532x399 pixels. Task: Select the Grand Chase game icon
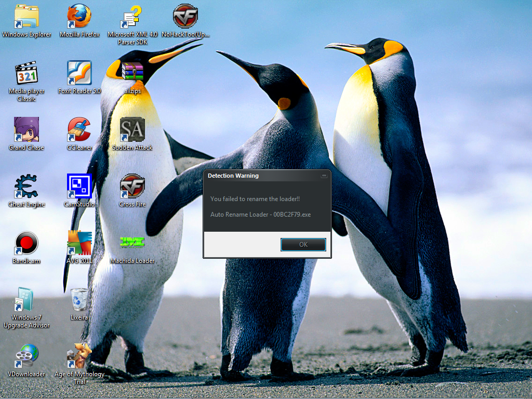pyautogui.click(x=26, y=130)
